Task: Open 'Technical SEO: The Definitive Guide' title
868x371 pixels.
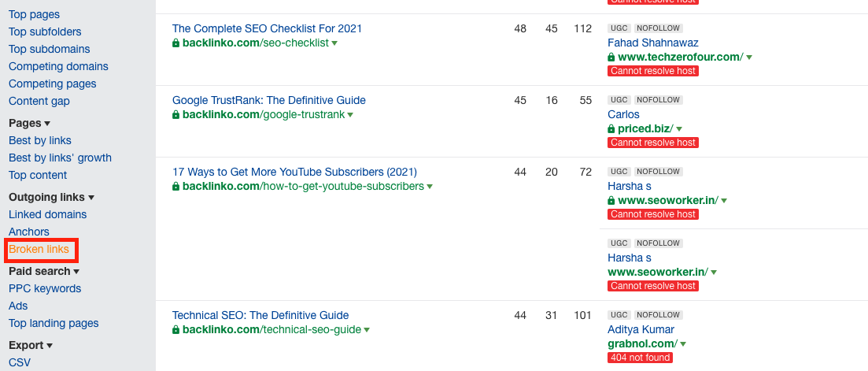Action: 260,315
